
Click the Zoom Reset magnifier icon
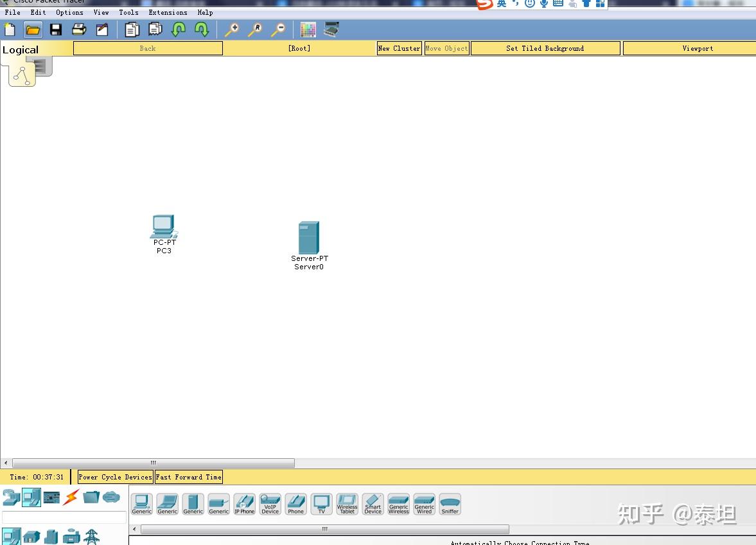tap(255, 30)
